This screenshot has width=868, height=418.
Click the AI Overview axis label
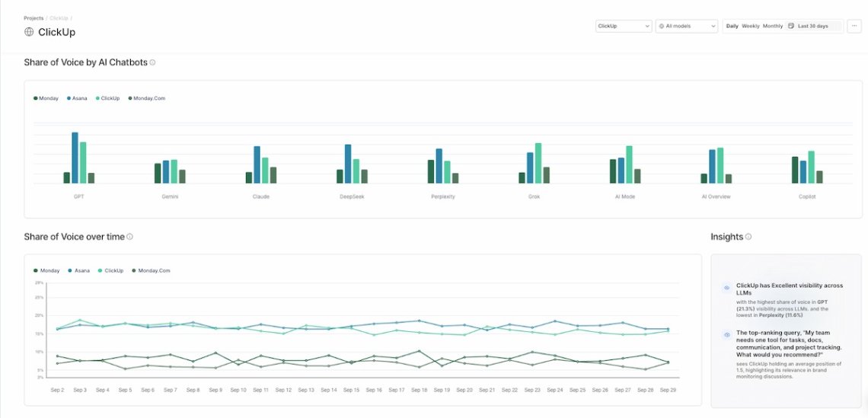[x=716, y=196]
